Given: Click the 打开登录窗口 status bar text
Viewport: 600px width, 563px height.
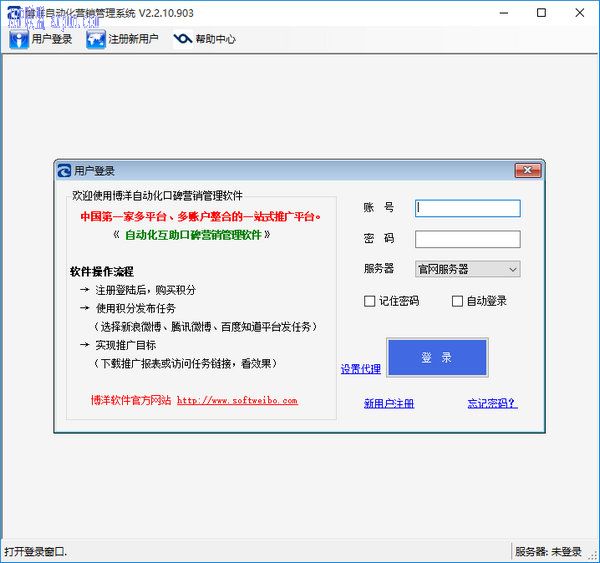Looking at the screenshot, I should pyautogui.click(x=35, y=552).
